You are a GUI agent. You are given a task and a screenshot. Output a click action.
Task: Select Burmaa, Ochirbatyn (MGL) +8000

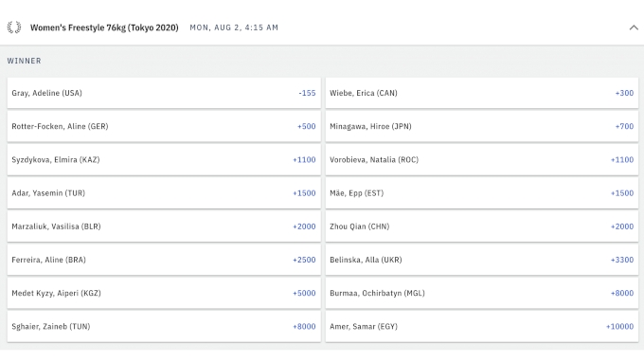click(482, 293)
